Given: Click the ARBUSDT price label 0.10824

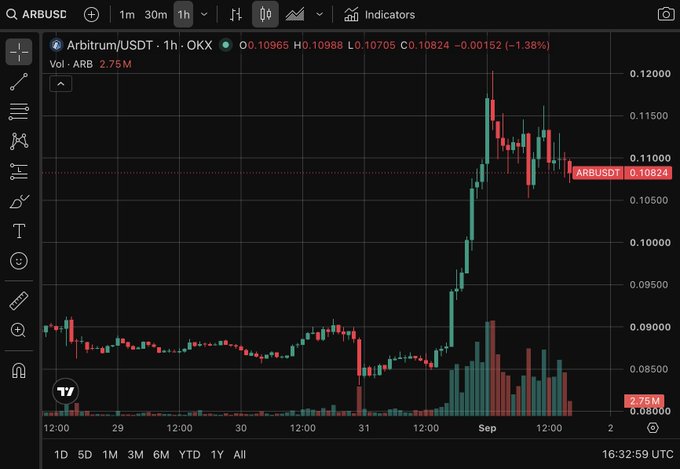Looking at the screenshot, I should click(x=622, y=173).
